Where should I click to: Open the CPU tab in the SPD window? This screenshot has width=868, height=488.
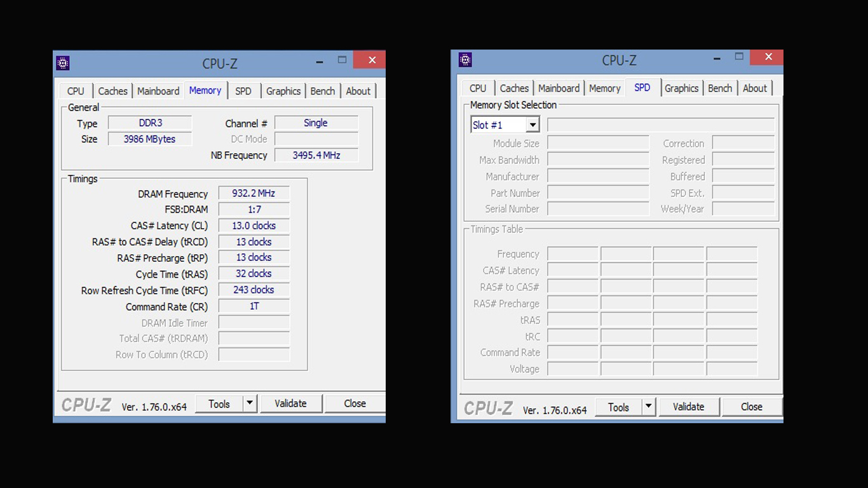tap(478, 88)
